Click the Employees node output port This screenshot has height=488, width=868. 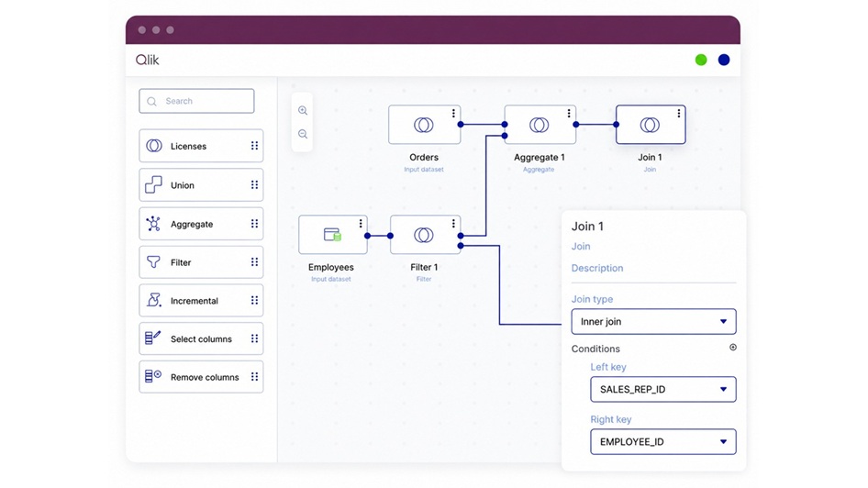click(x=367, y=236)
